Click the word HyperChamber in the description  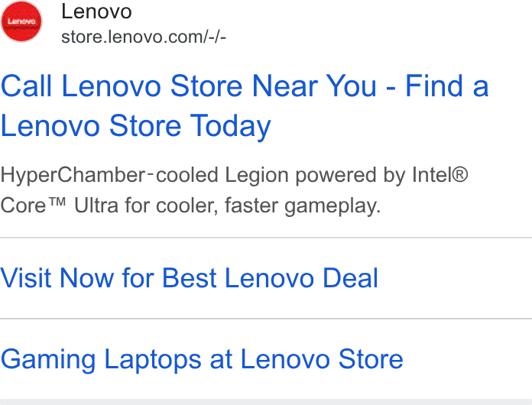tap(73, 175)
